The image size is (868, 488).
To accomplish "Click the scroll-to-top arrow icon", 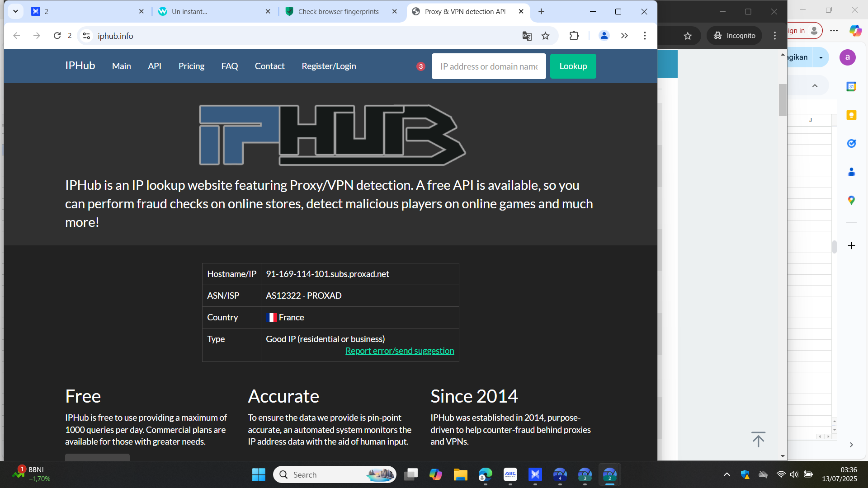I will pyautogui.click(x=758, y=439).
